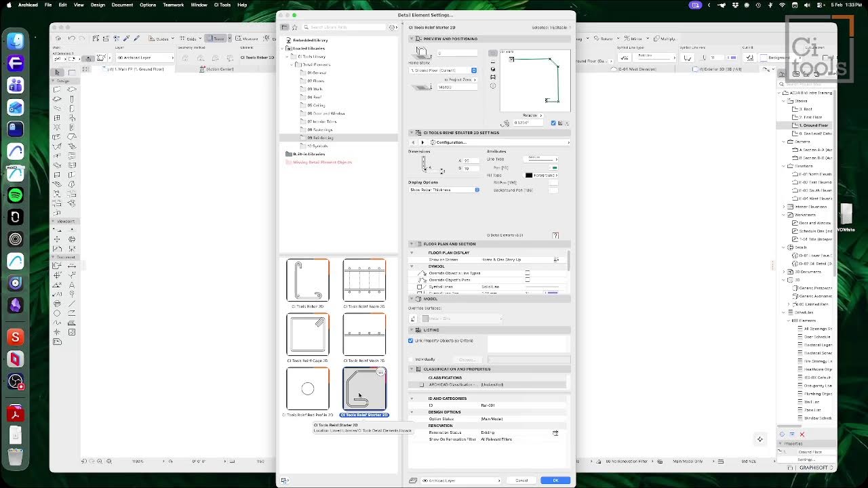Click the library manager icon at dialog bottom-left
868x488 pixels.
(x=285, y=481)
